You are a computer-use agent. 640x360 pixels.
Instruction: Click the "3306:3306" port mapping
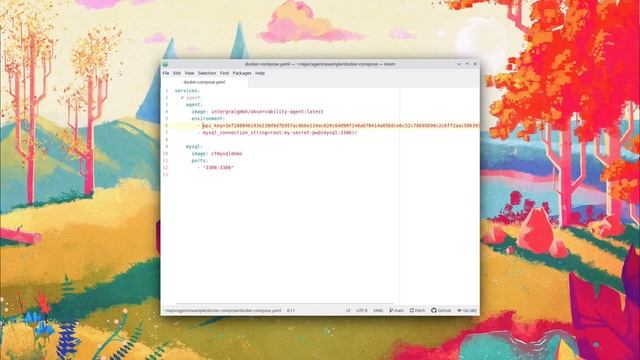pos(218,167)
